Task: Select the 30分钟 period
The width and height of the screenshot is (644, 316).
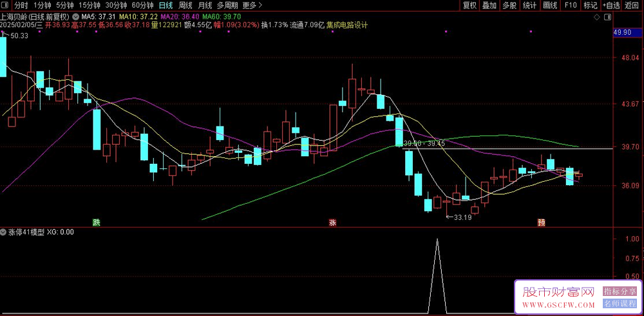Action: click(x=116, y=5)
